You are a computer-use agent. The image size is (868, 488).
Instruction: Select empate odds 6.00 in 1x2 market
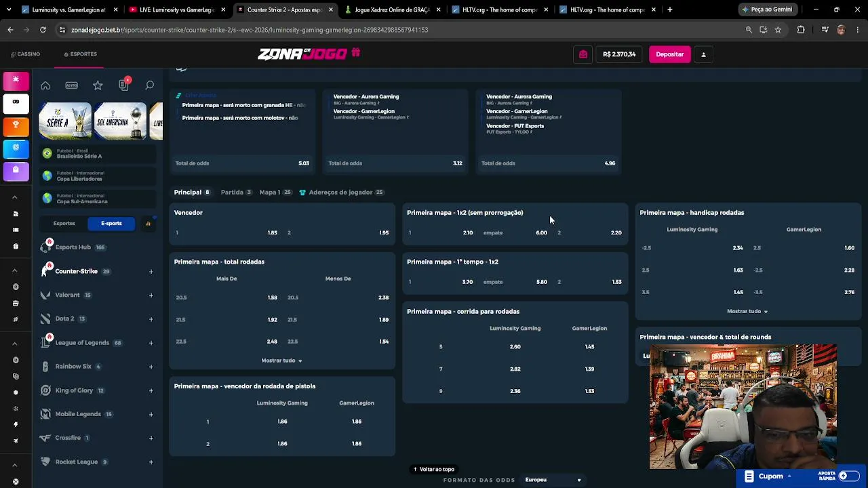(515, 232)
